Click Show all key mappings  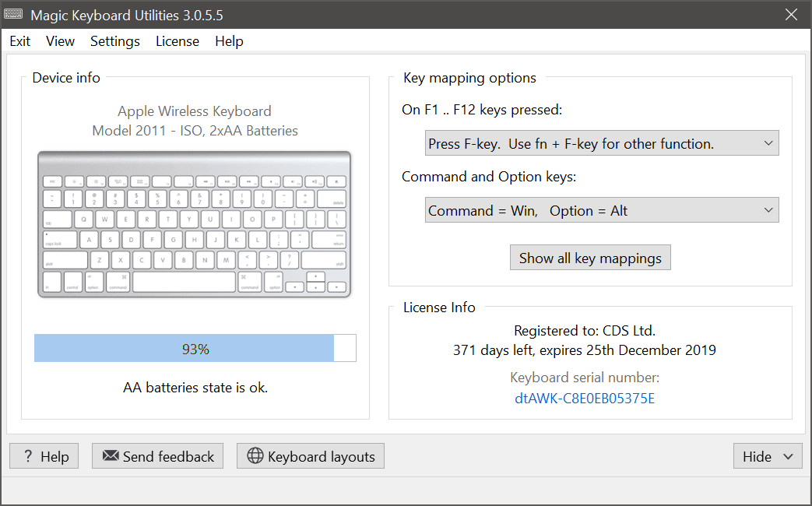(590, 257)
